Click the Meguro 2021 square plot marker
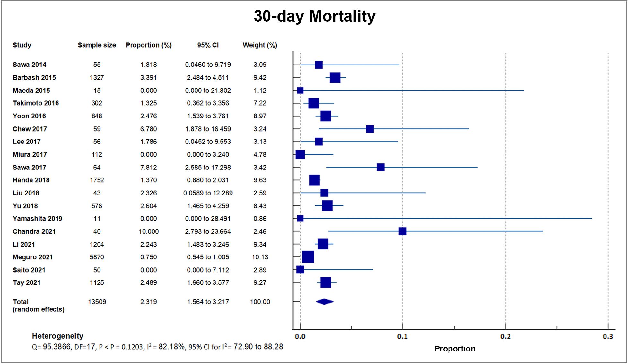Image resolution: width=628 pixels, height=364 pixels. (308, 257)
